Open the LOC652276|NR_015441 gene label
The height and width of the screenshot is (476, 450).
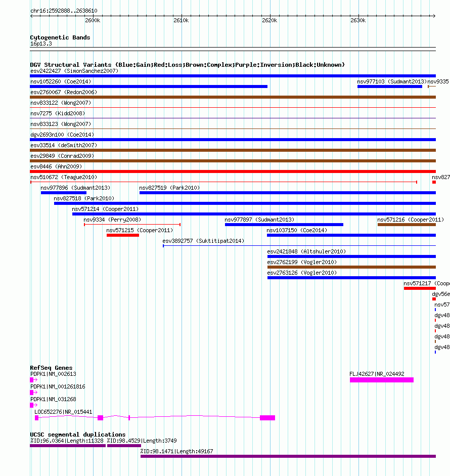coord(63,412)
